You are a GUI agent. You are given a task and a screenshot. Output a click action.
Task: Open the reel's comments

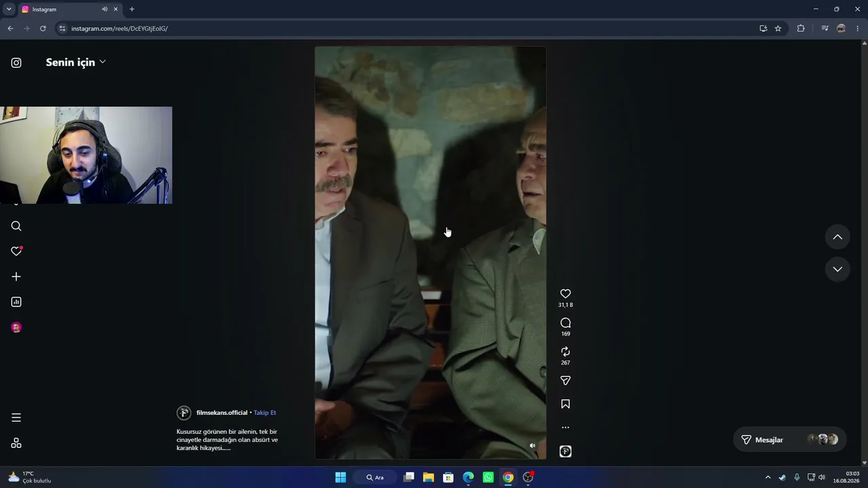pos(566,323)
